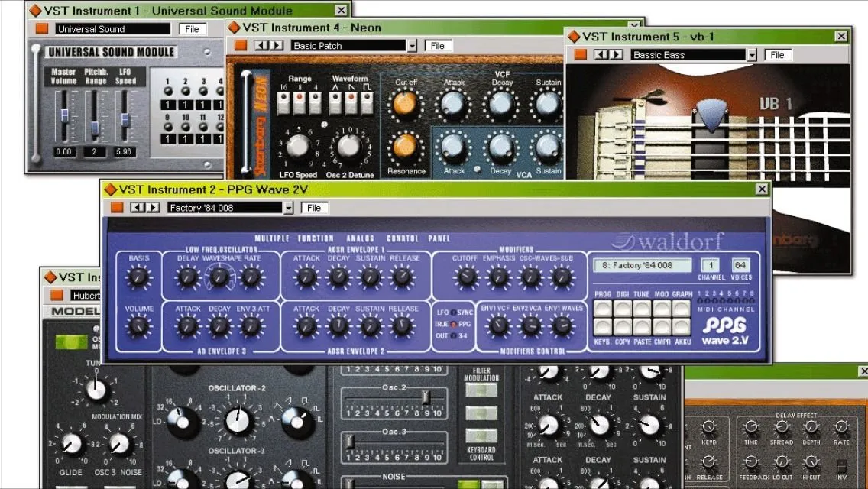This screenshot has width=868, height=489.
Task: Open patch dropdown arrow in Neon window
Action: pyautogui.click(x=413, y=46)
